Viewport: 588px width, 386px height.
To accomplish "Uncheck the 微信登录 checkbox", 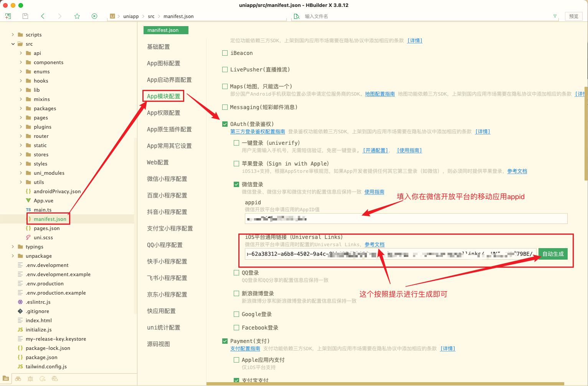I will tap(236, 184).
